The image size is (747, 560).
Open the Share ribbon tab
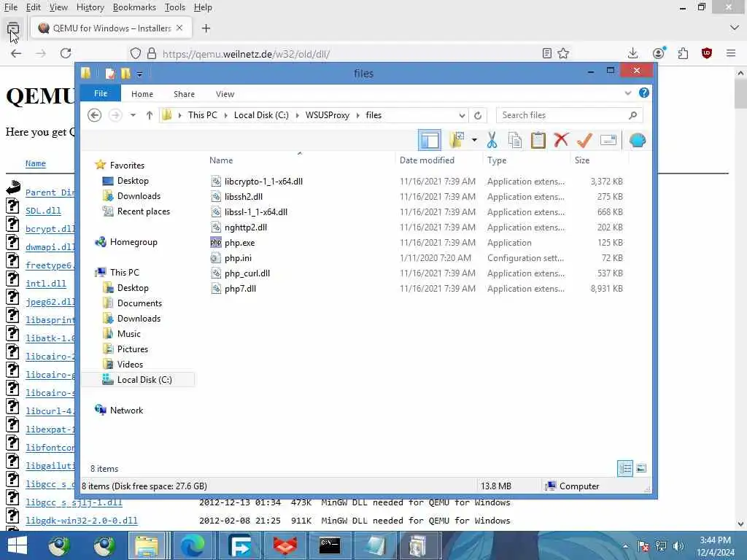(x=184, y=94)
